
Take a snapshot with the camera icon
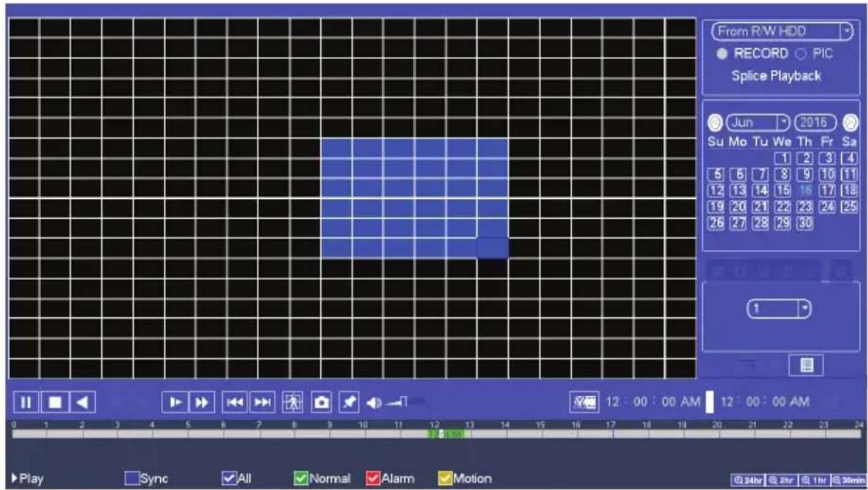322,403
